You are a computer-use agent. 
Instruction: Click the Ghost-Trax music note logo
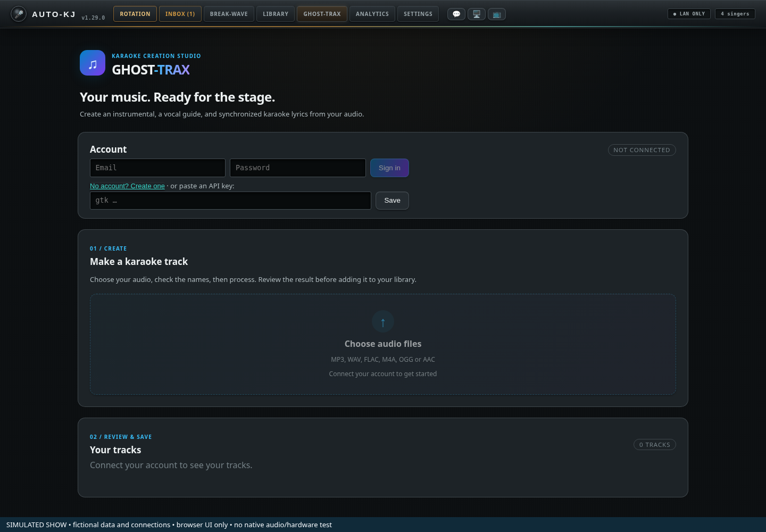(x=93, y=63)
